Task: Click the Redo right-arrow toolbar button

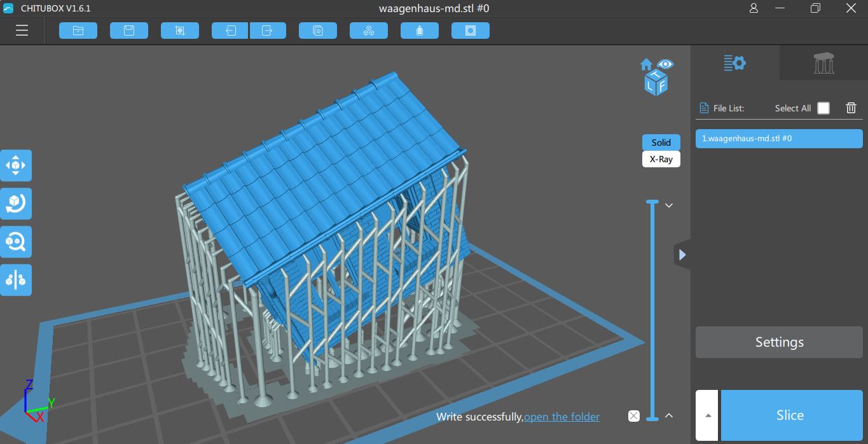Action: [x=268, y=31]
